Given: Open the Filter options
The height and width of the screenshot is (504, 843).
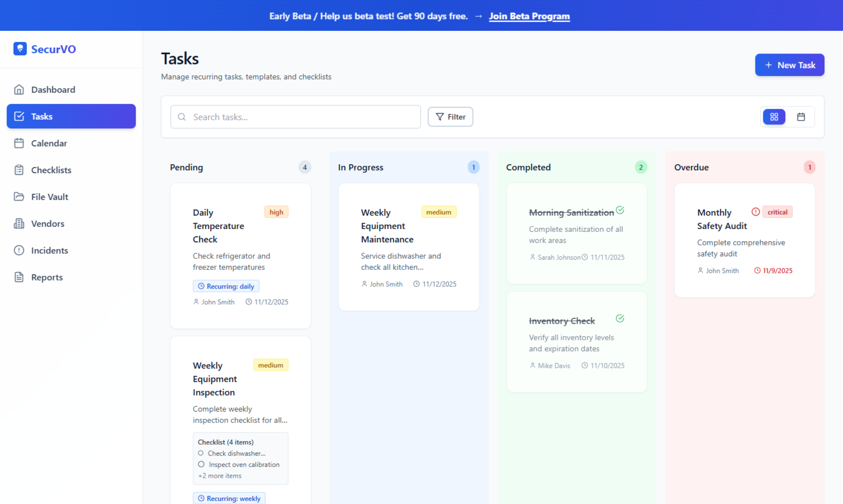Looking at the screenshot, I should coord(450,116).
